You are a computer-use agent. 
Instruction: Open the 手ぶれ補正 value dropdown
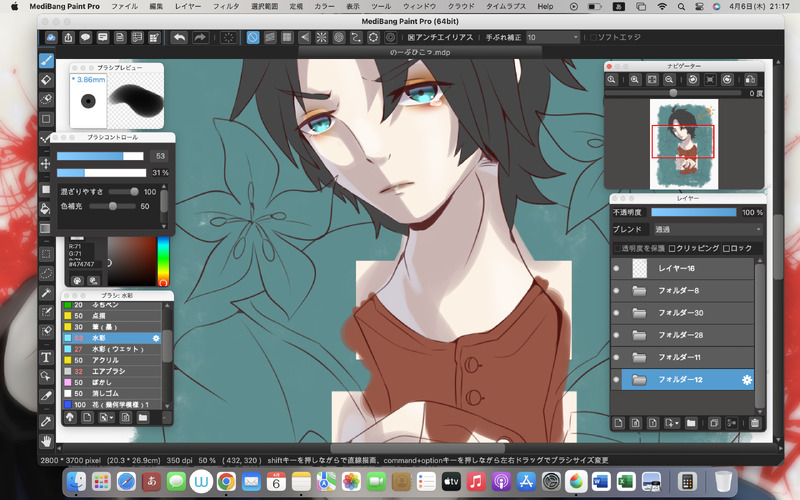click(553, 37)
